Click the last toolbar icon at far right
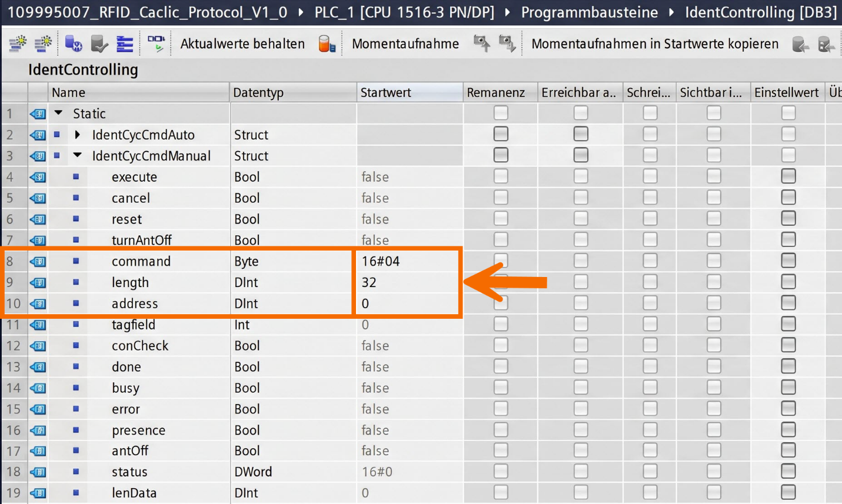 point(826,44)
